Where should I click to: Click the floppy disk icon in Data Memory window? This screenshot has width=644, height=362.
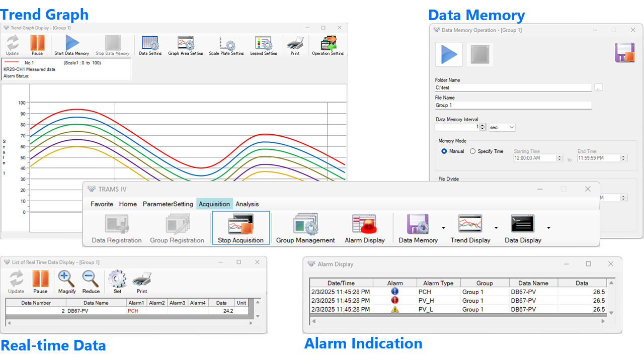coord(625,53)
